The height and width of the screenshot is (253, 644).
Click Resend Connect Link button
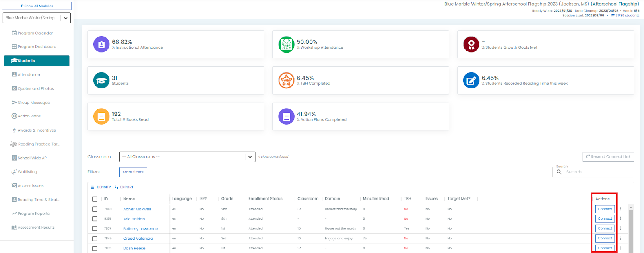point(608,157)
